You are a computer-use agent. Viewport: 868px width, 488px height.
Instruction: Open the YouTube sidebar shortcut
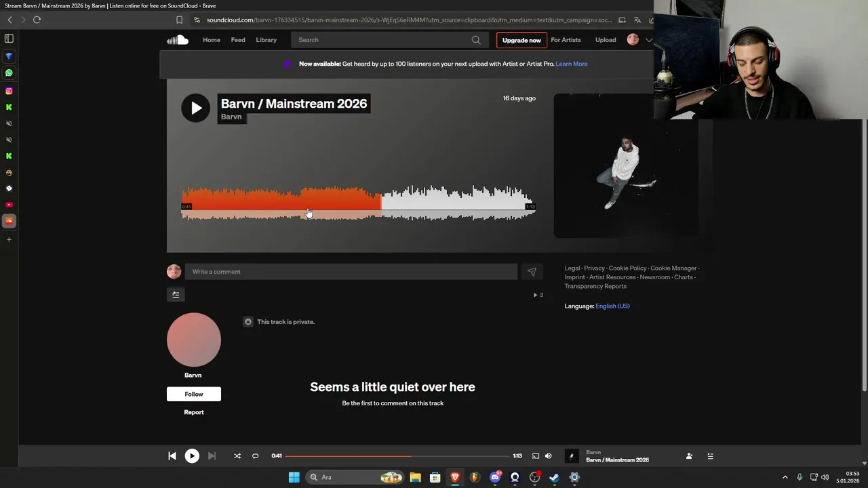coord(9,205)
